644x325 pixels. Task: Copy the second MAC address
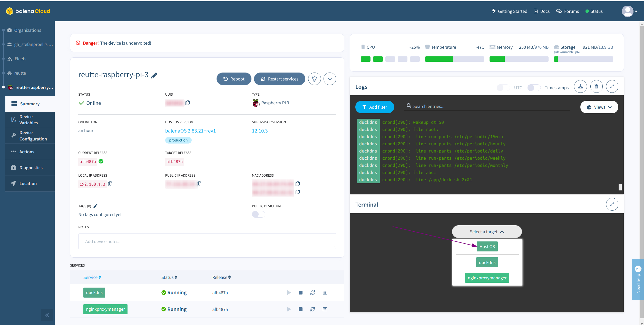[298, 192]
